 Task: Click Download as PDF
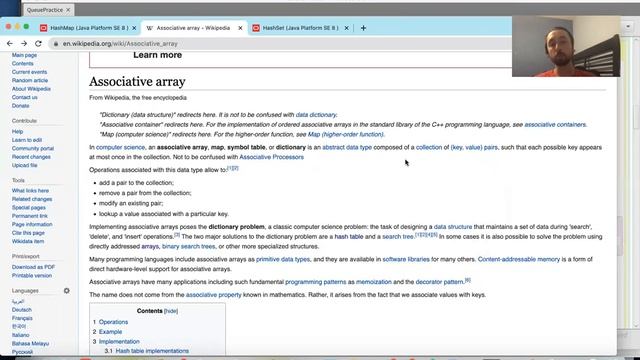[33, 267]
